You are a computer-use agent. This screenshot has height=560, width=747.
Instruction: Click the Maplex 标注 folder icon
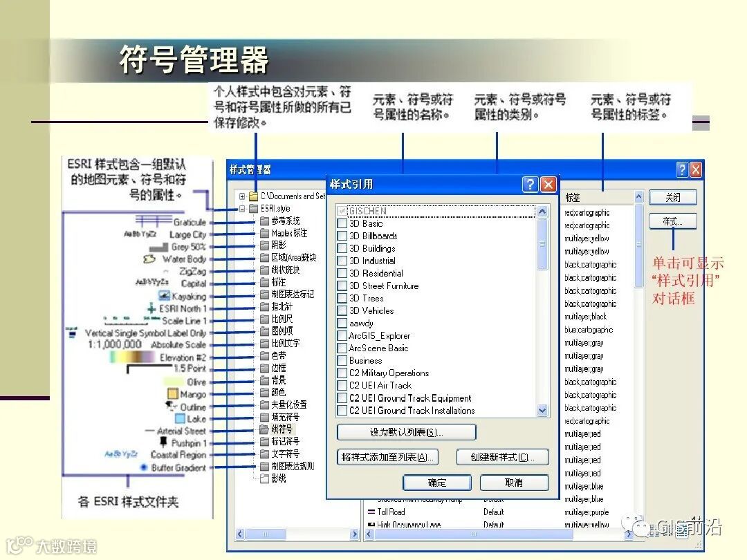coord(264,234)
